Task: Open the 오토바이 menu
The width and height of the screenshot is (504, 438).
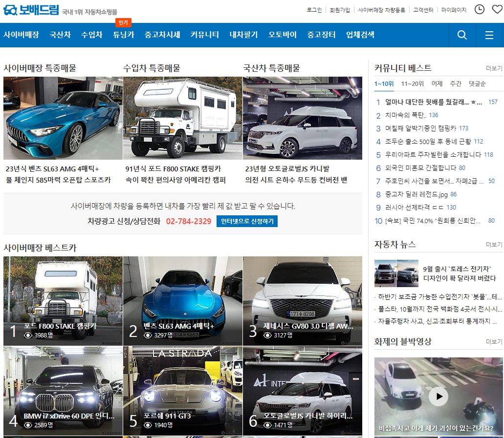Action: tap(282, 35)
